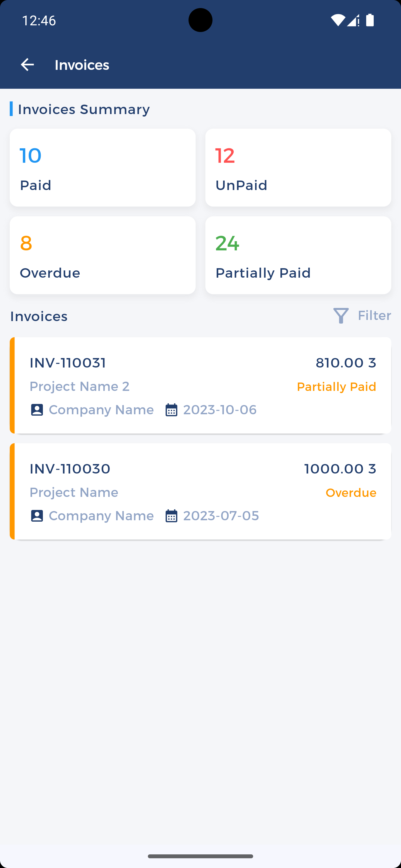
Task: Tap the Partially Paid status on INV-110031
Action: (x=336, y=387)
